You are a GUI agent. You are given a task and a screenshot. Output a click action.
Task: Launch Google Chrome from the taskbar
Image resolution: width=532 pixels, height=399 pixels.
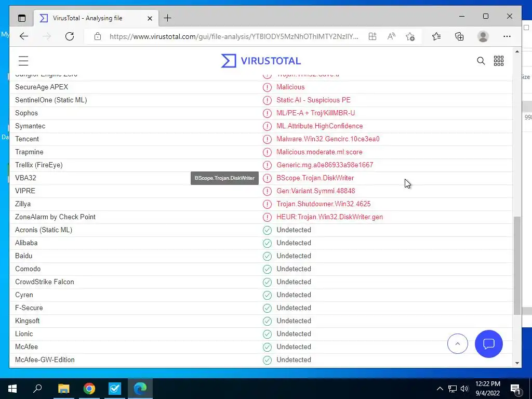coord(89,389)
